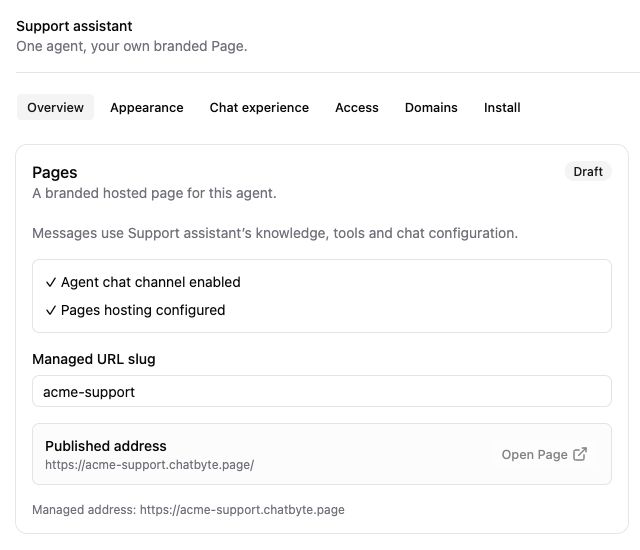Click 'A branded hosted page for this agent.' text
Image resolution: width=640 pixels, height=550 pixels.
[x=154, y=193]
